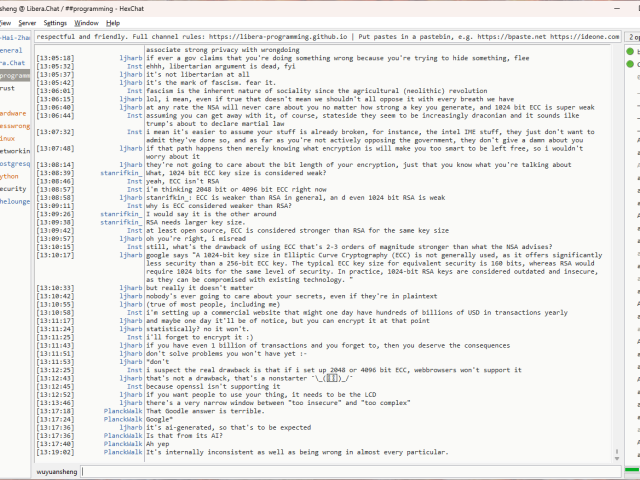Click the first operator's green status icon
Image resolution: width=640 pixels, height=480 pixels.
[x=631, y=50]
